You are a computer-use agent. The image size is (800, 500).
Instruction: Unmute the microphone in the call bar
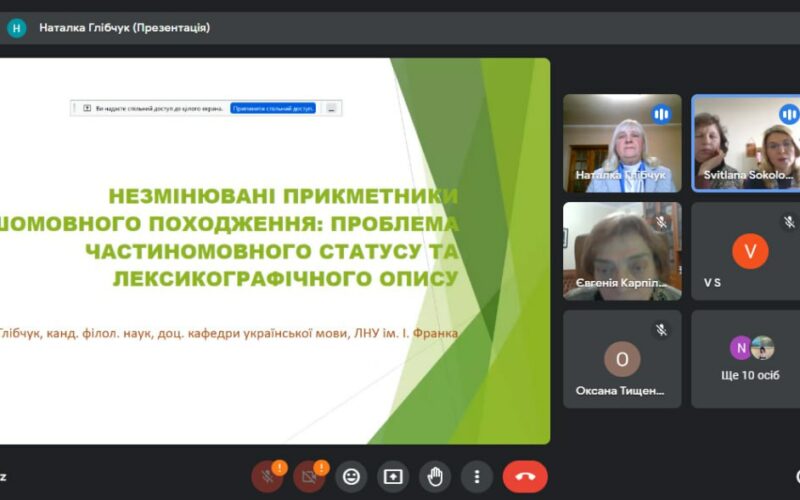(x=267, y=476)
